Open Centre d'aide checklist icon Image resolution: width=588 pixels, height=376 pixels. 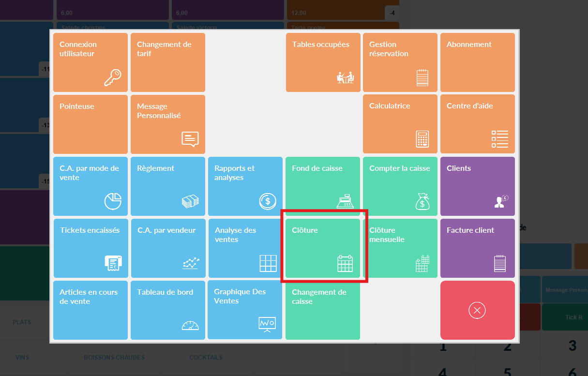tap(499, 139)
